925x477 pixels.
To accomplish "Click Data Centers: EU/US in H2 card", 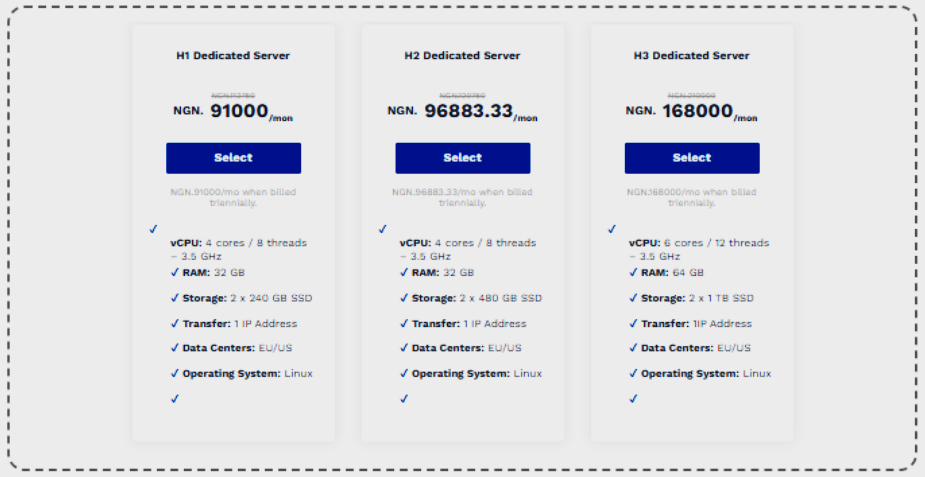I will click(467, 348).
